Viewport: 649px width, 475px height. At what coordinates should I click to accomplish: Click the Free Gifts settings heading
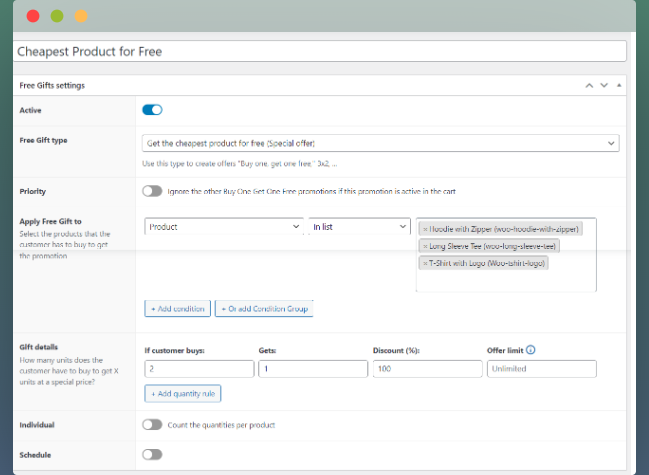(x=52, y=86)
